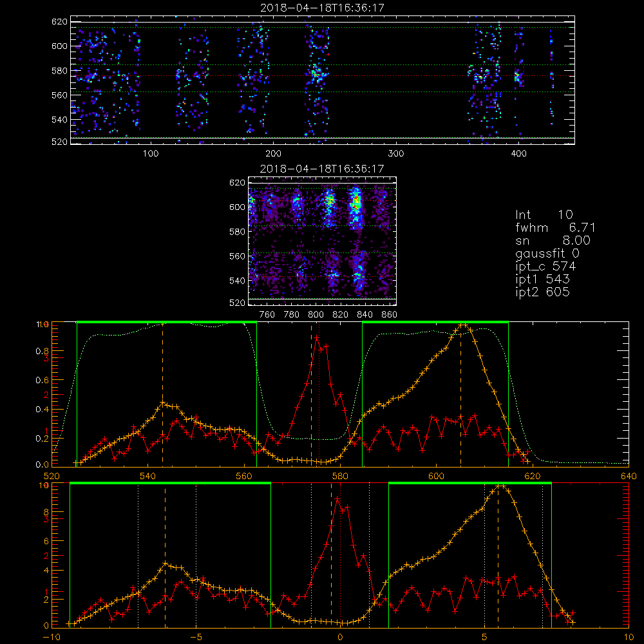
Task: Click the orange curve peak in the lower profile plot
Action: coord(500,486)
